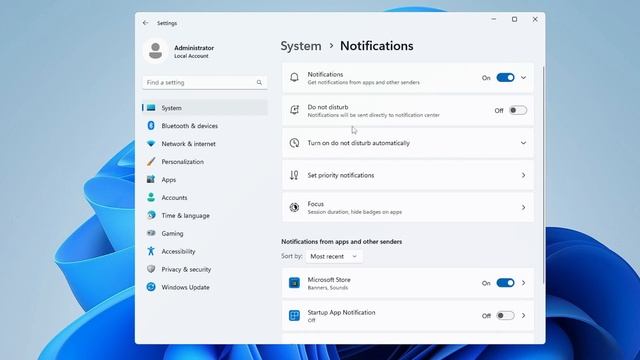640x360 pixels.
Task: Click the Personalization paintbrush icon
Action: coord(151,162)
